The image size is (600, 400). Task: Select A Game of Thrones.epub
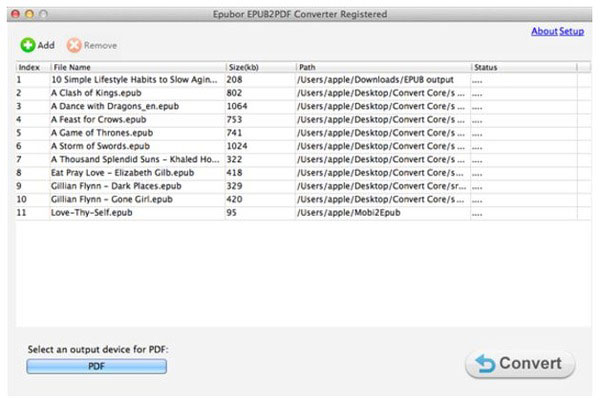click(x=102, y=133)
